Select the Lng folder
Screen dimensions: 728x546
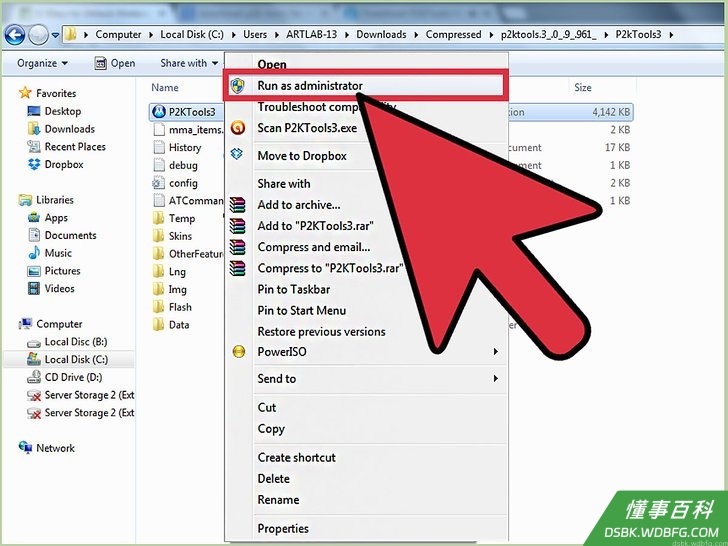tap(177, 272)
